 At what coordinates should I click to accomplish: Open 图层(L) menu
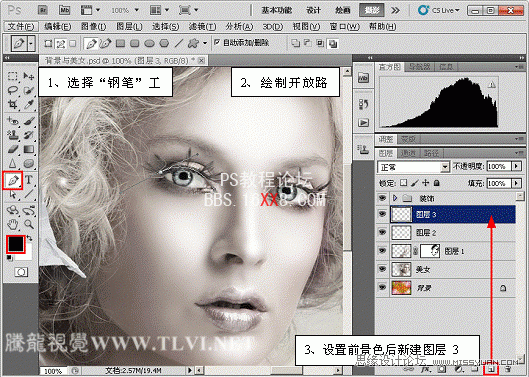129,26
